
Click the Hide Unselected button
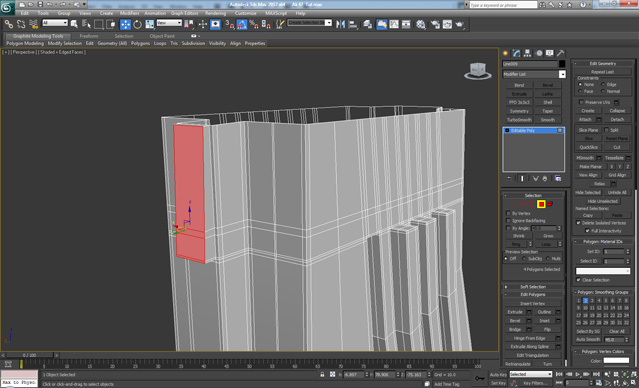(x=602, y=201)
